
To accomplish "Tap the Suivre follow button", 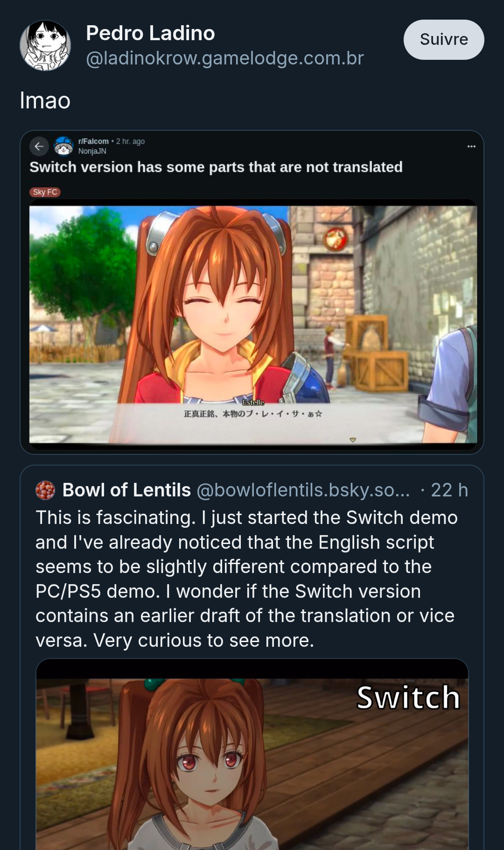I will (x=444, y=40).
